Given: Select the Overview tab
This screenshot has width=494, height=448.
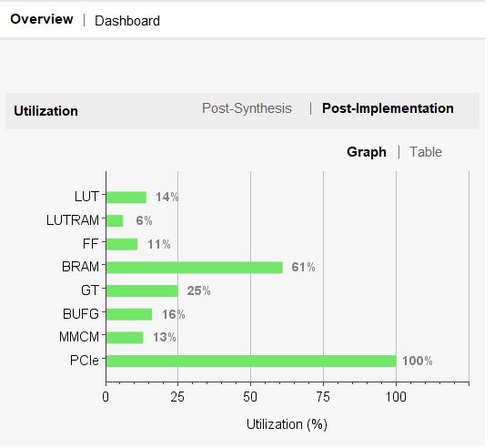Looking at the screenshot, I should point(42,19).
